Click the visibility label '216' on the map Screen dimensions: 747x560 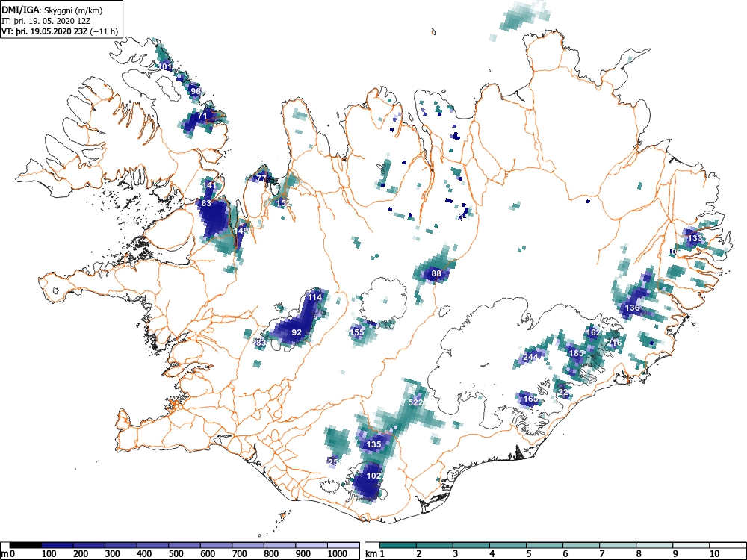coord(615,343)
